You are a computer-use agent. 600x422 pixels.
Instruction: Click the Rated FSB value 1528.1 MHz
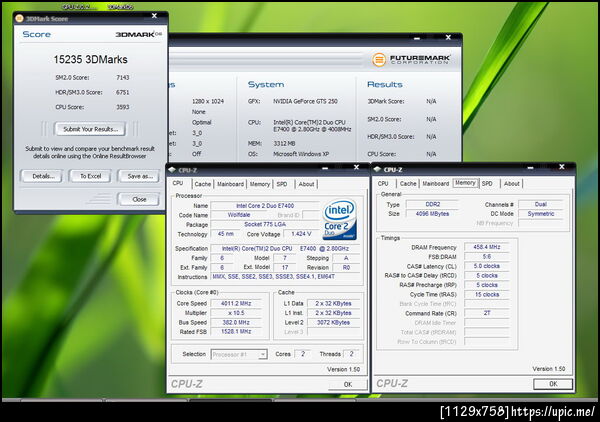tap(236, 332)
